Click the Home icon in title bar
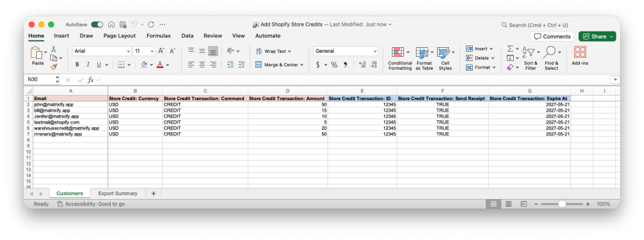This screenshot has height=240, width=644. tap(111, 25)
